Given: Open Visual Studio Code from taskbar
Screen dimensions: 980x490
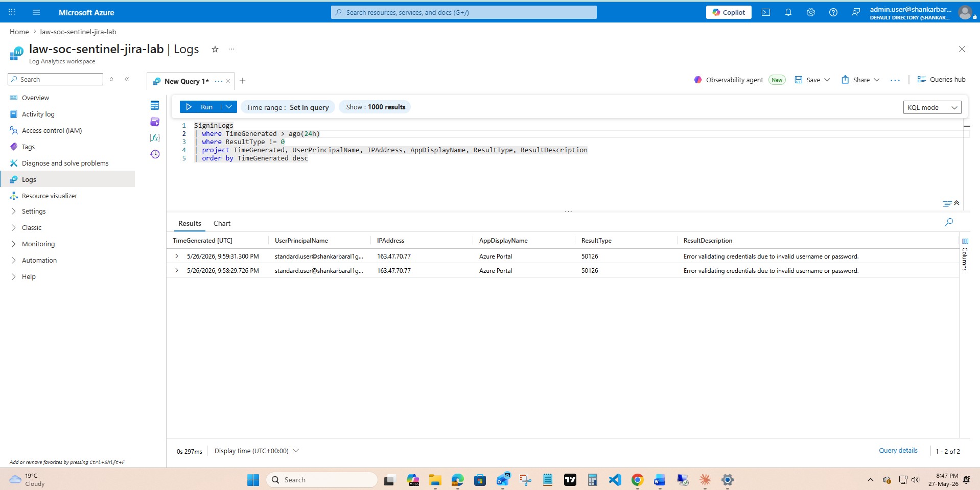Looking at the screenshot, I should [615, 480].
